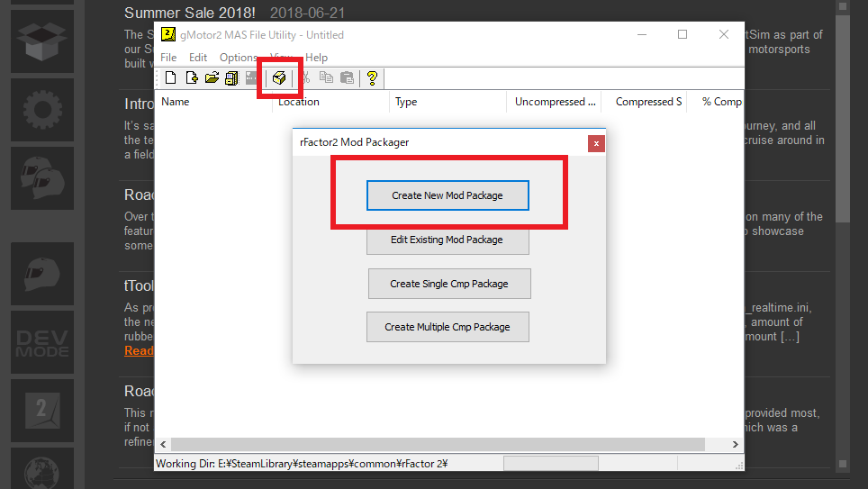
Task: Select Create Multiple Cmp Package button
Action: (x=447, y=327)
